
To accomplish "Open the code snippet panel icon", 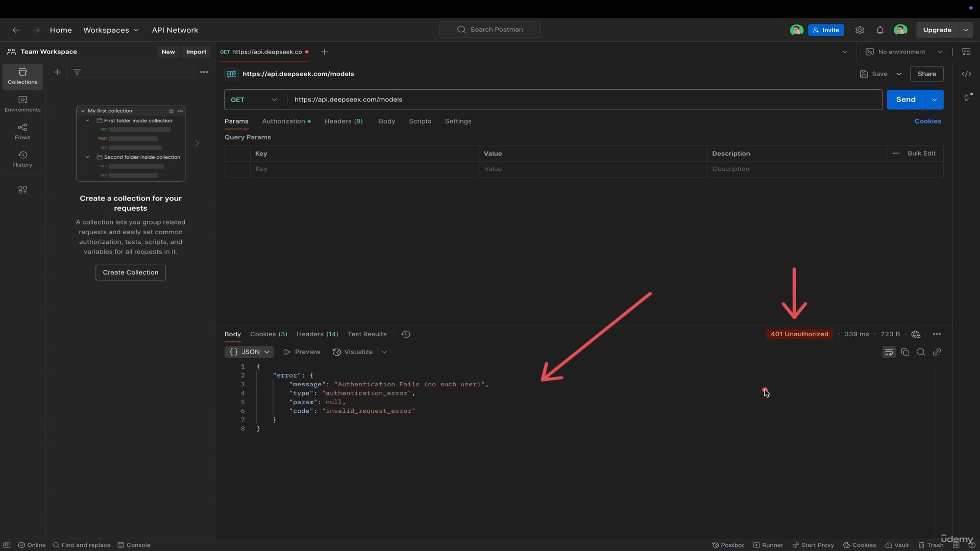I will [x=966, y=74].
